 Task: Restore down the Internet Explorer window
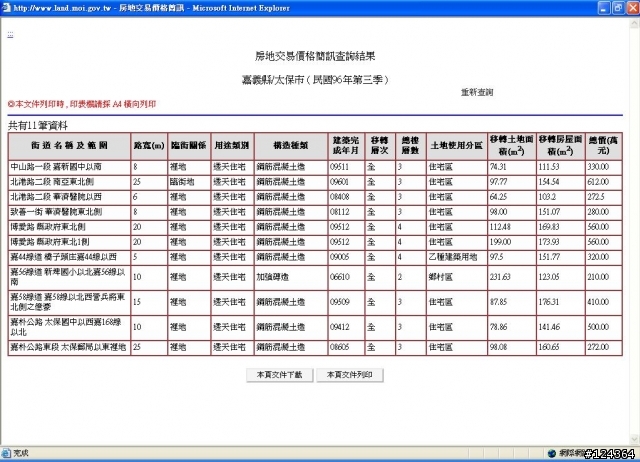click(x=618, y=8)
